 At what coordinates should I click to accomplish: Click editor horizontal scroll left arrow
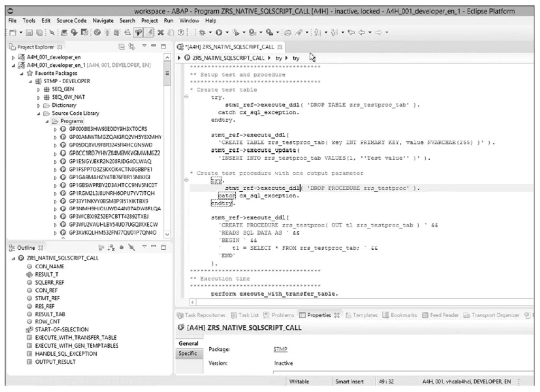(x=192, y=302)
